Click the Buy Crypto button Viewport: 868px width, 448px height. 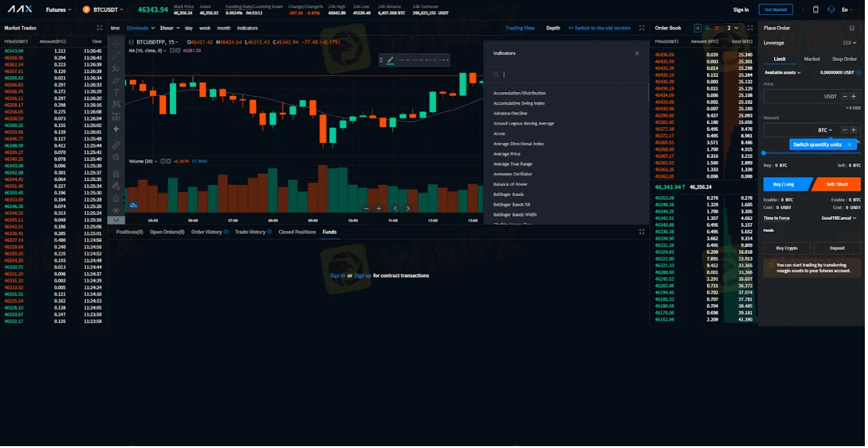[786, 248]
